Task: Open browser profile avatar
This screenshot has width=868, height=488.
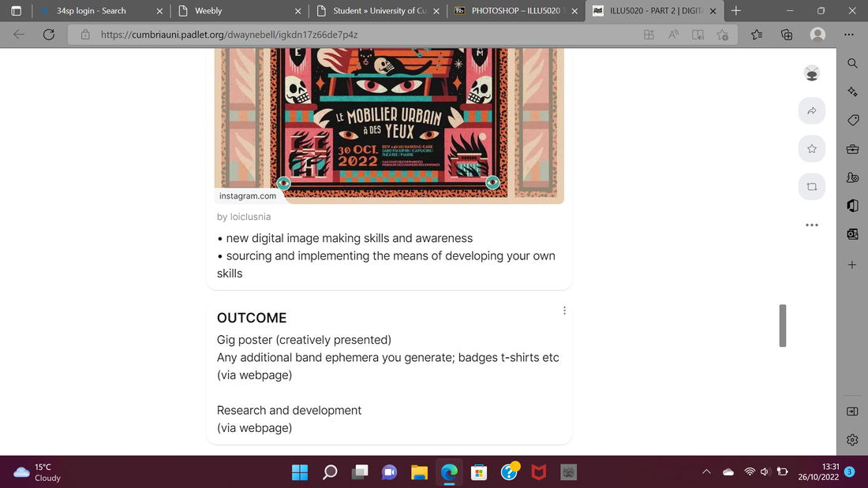Action: [x=817, y=35]
